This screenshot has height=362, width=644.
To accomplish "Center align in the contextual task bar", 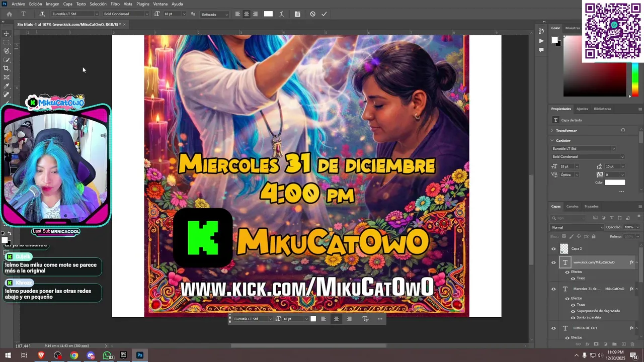I will [x=336, y=319].
